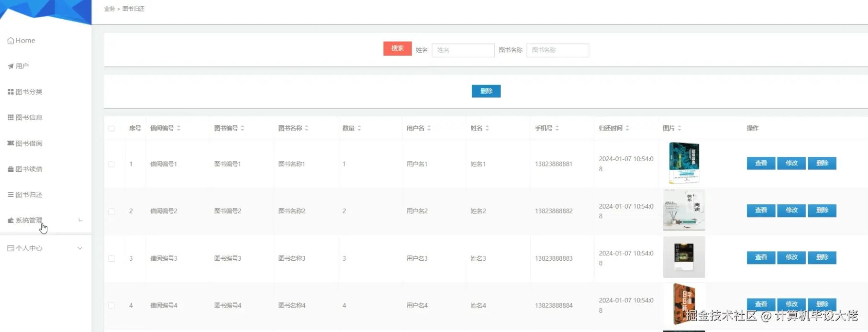Open 图书续借 menu item

(x=29, y=169)
